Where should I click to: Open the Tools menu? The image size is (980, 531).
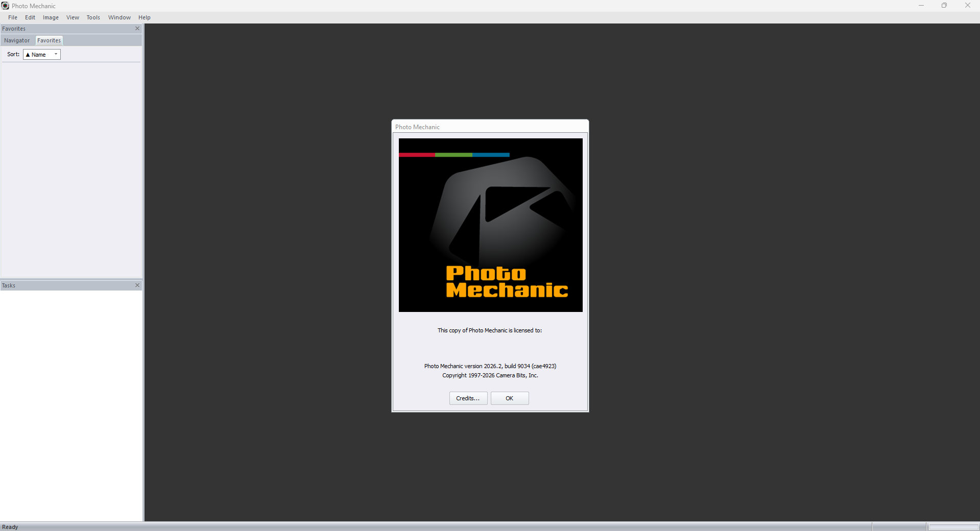pos(93,17)
